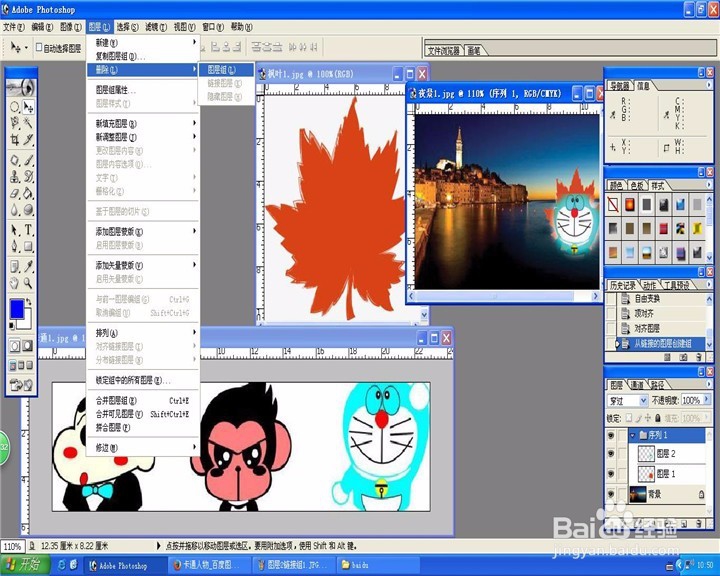The width and height of the screenshot is (720, 576).
Task: Open the info panel flyout menu
Action: [x=709, y=85]
